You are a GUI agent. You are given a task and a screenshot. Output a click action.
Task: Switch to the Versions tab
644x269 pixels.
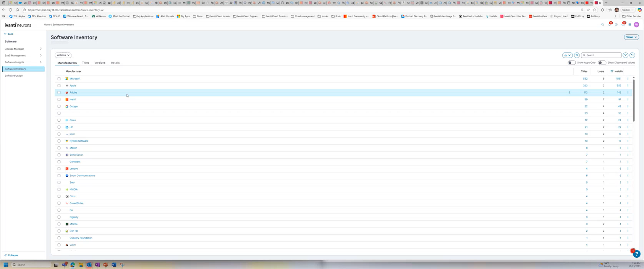[100, 63]
